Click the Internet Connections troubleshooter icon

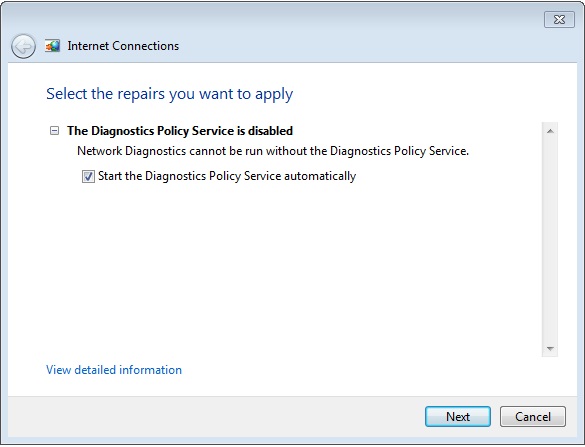point(53,46)
